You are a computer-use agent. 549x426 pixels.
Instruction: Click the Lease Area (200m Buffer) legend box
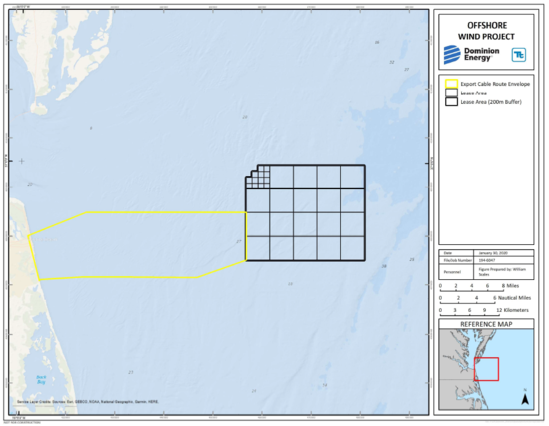click(451, 102)
